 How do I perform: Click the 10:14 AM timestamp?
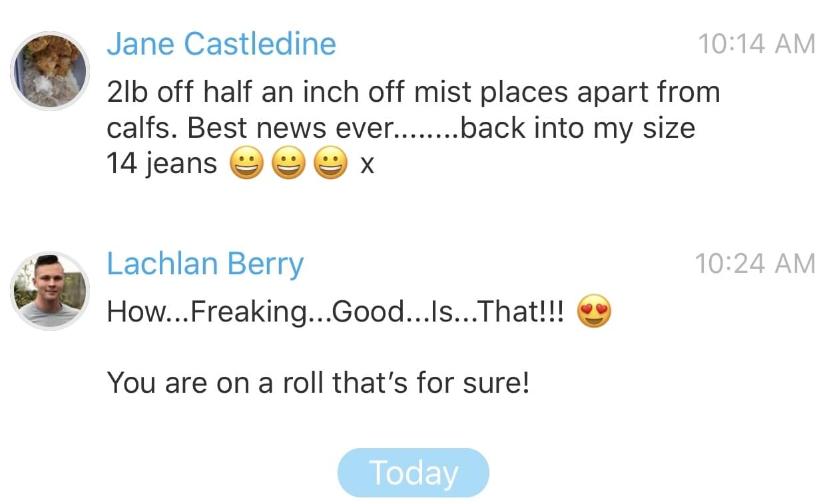click(x=756, y=45)
